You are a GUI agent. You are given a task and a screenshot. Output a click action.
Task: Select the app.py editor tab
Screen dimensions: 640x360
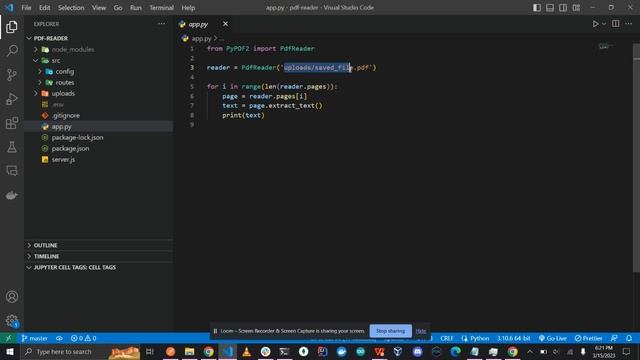[x=198, y=24]
